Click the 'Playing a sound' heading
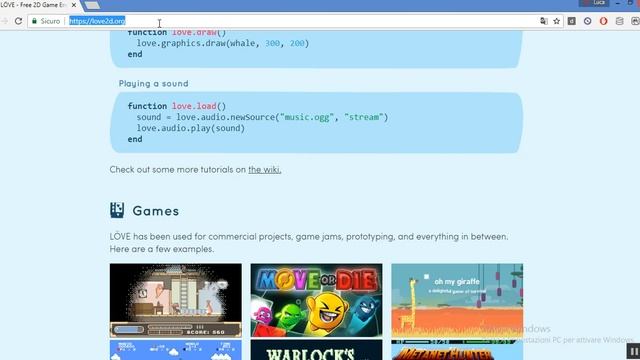Screen dimensions: 640x360 [x=153, y=83]
